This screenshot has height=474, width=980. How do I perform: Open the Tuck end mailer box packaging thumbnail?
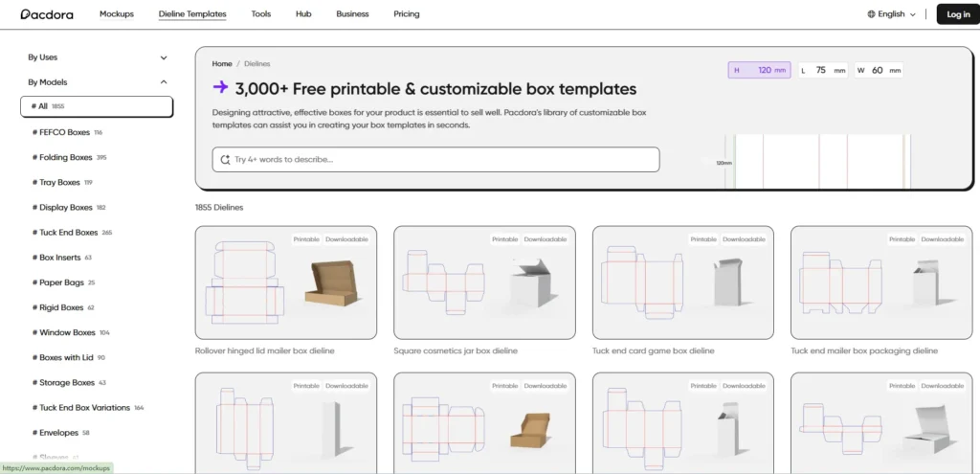[881, 282]
